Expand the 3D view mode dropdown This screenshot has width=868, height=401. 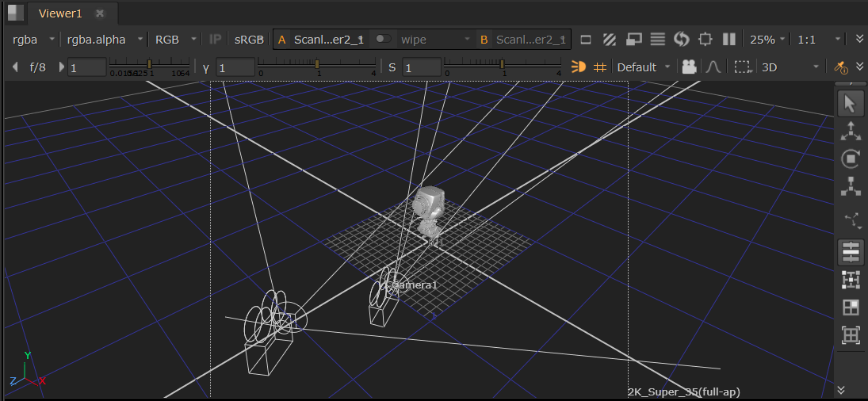pos(790,67)
